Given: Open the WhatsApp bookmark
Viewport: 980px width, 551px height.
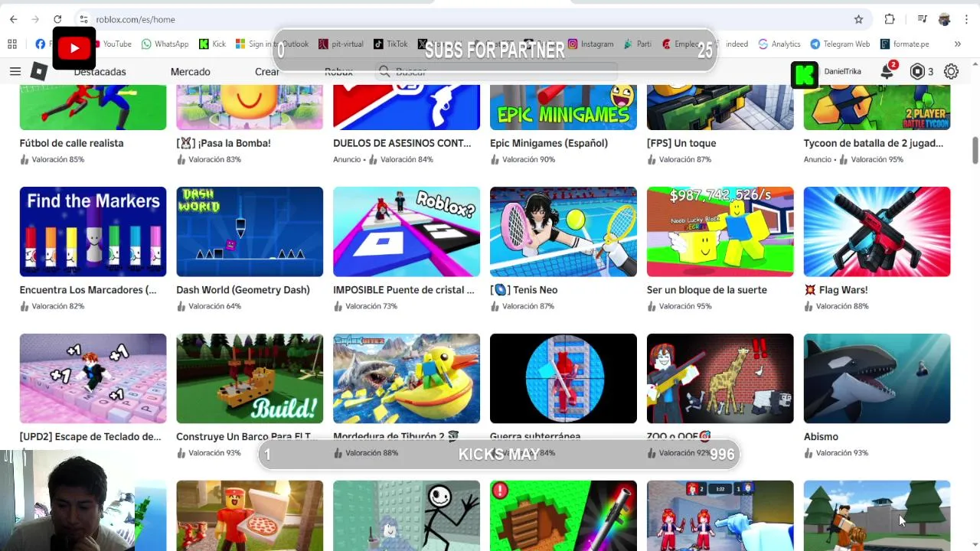Looking at the screenshot, I should pyautogui.click(x=165, y=44).
